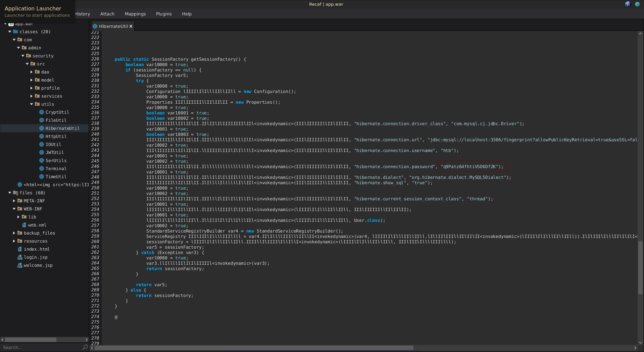Viewport: 644px width, 352px height.
Task: Click the search magnifier icon
Action: pyautogui.click(x=85, y=347)
